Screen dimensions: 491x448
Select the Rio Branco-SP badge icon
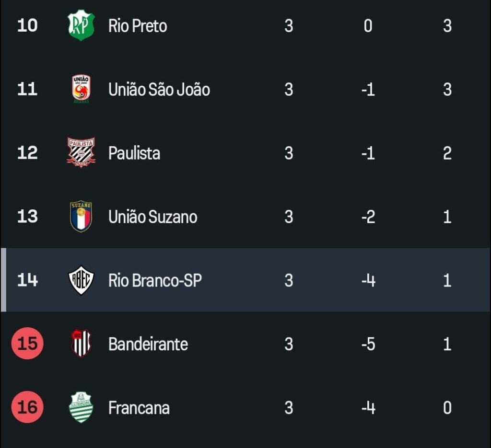point(81,280)
